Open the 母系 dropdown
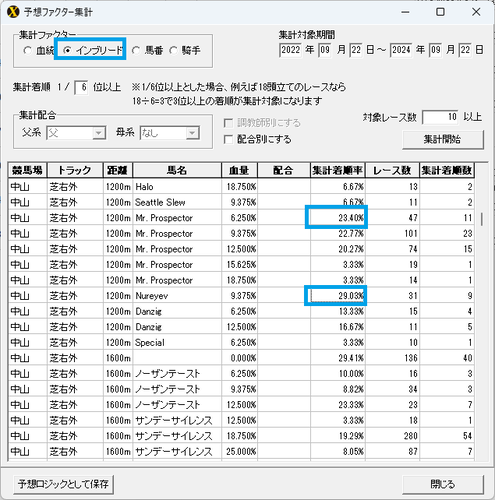This screenshot has height=500, width=495. (x=170, y=133)
